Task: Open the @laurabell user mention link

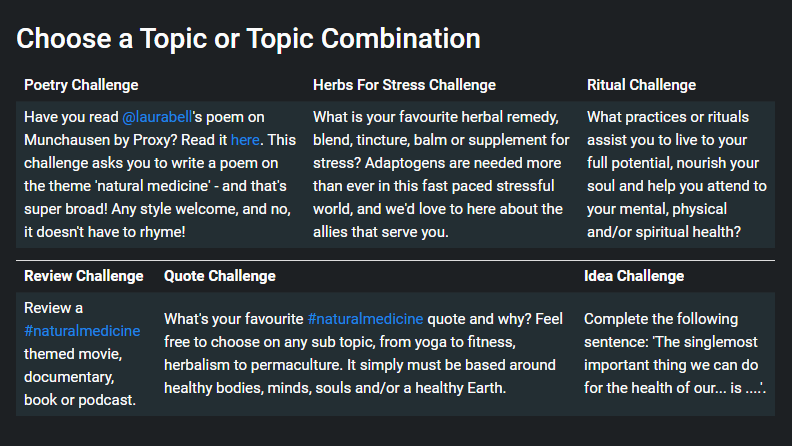Action: [157, 117]
